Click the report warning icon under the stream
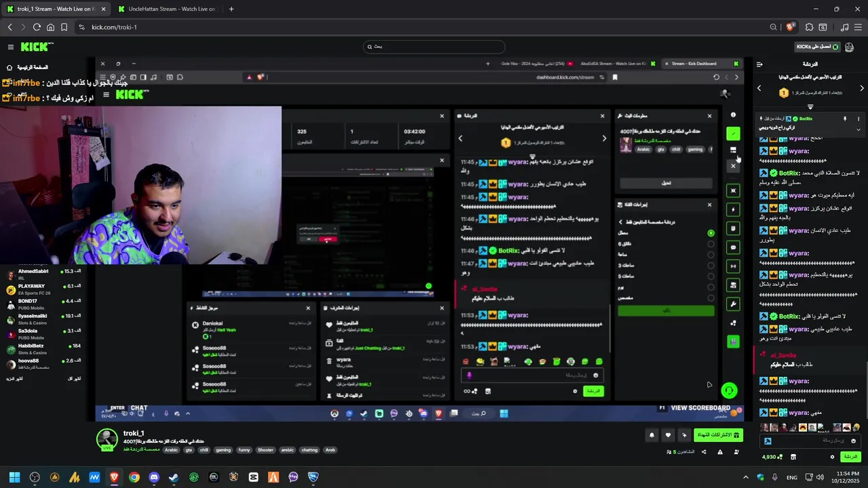The image size is (868, 488). [x=719, y=452]
